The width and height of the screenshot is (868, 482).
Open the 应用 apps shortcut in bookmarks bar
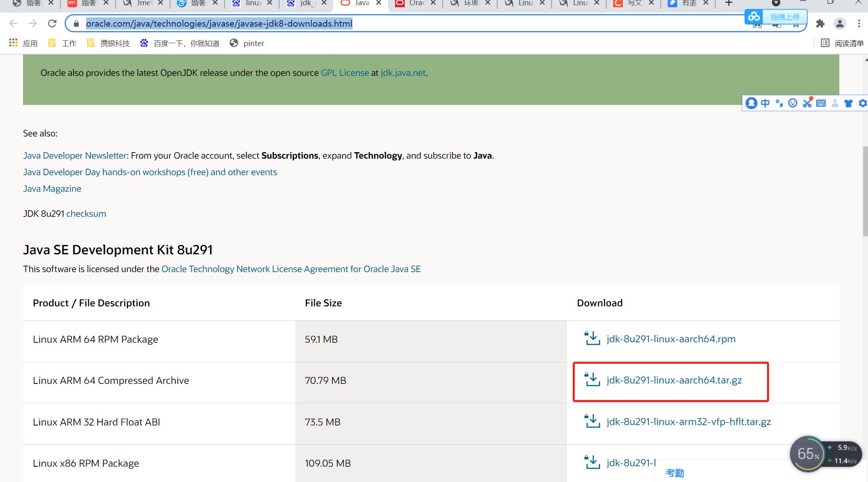point(23,43)
